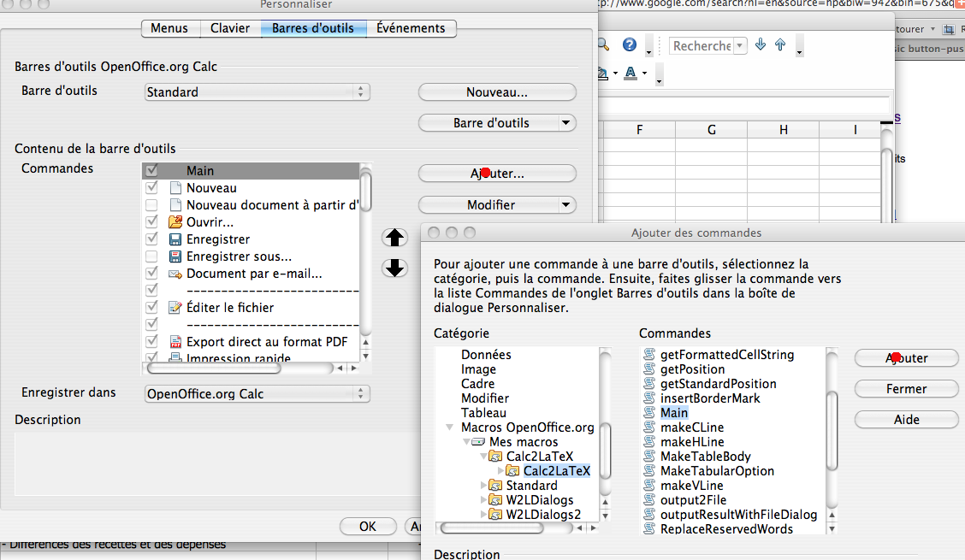Image resolution: width=965 pixels, height=560 pixels.
Task: Switch to the Menus tab
Action: pos(169,28)
